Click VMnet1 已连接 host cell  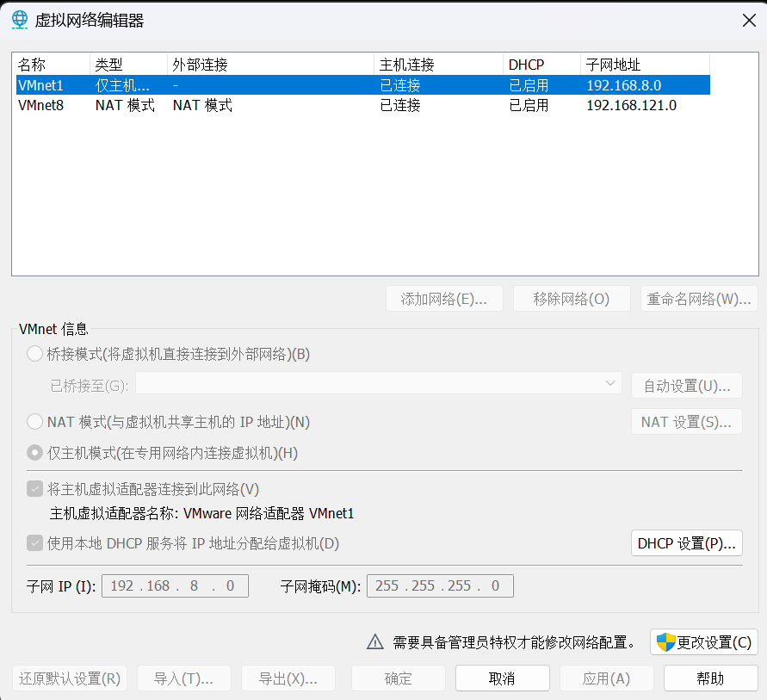coord(400,85)
